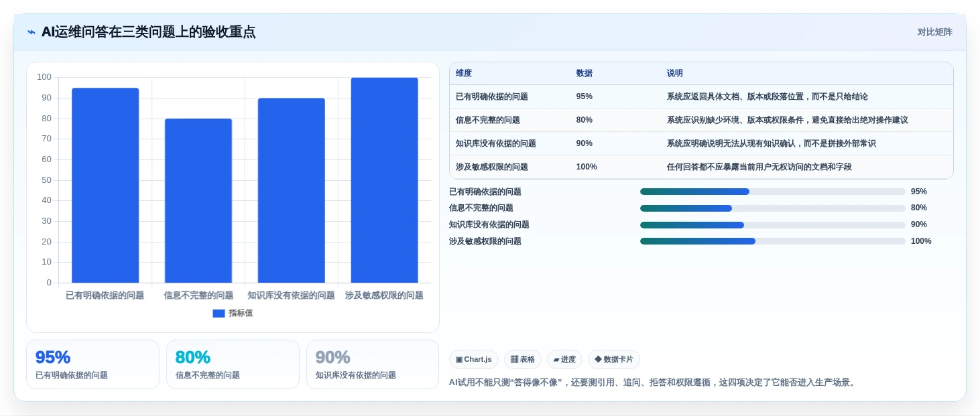Click the 说明 column header
Viewport: 980px width, 416px height.
click(675, 74)
